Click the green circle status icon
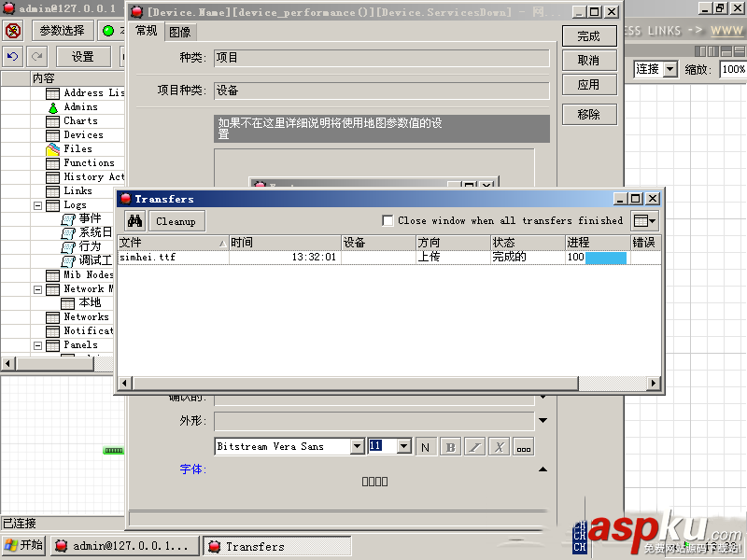Screen dimensions: 747x560 click(x=108, y=31)
